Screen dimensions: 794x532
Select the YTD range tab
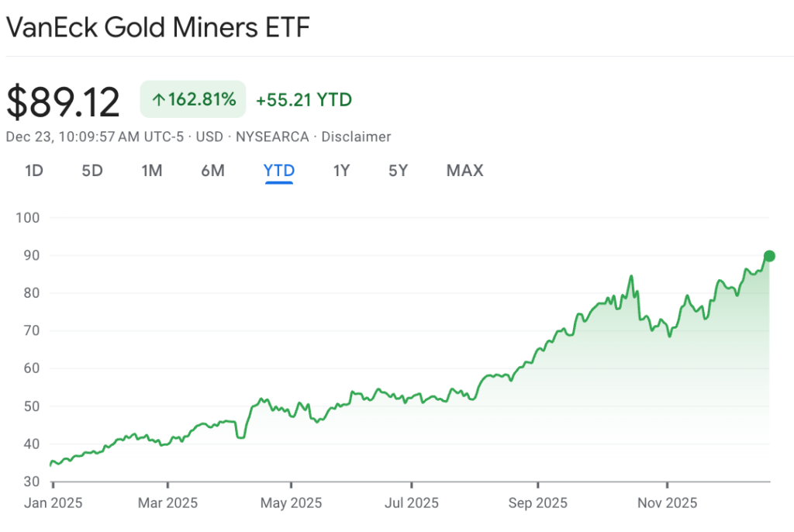pos(279,171)
